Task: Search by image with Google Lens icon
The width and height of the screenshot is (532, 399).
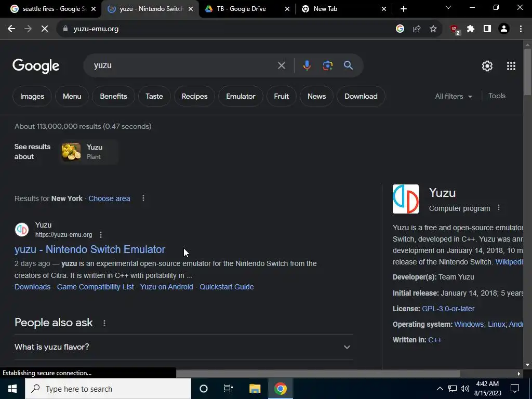Action: (328, 65)
